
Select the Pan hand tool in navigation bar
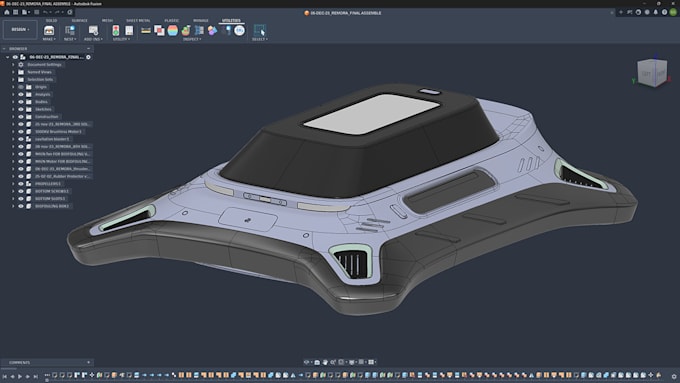pyautogui.click(x=325, y=362)
